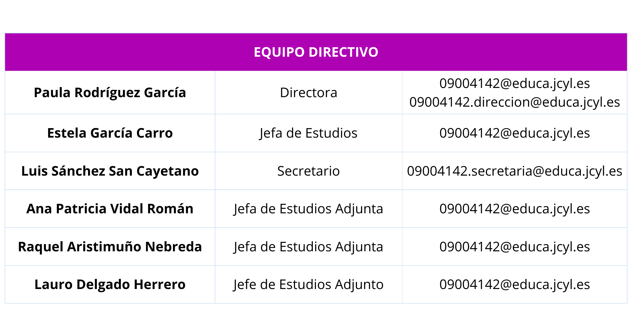Select the name Lauro Delgado Herrero
644x331 pixels.
click(x=110, y=284)
